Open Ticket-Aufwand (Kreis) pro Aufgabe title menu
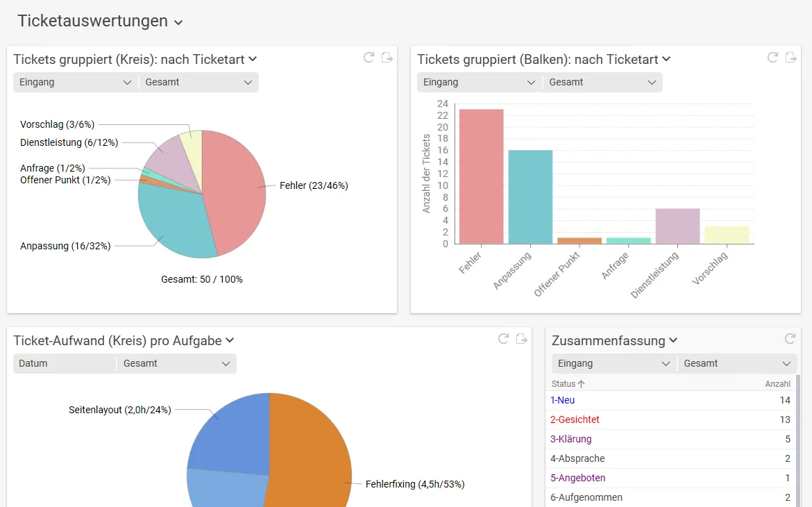 click(230, 340)
